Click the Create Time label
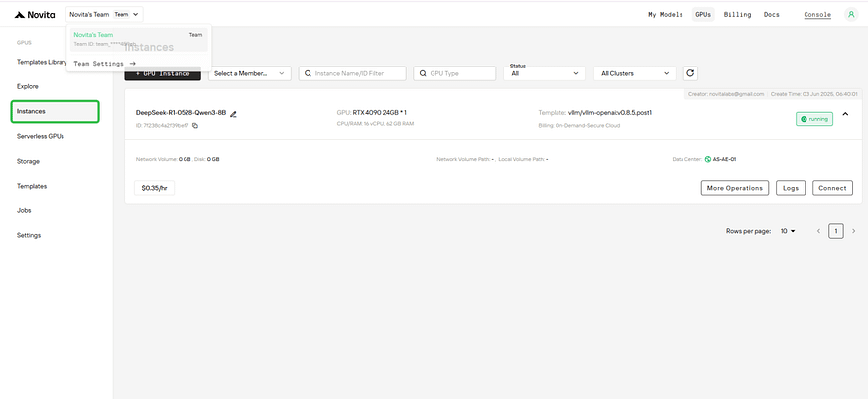Image resolution: width=868 pixels, height=399 pixels. (x=813, y=94)
